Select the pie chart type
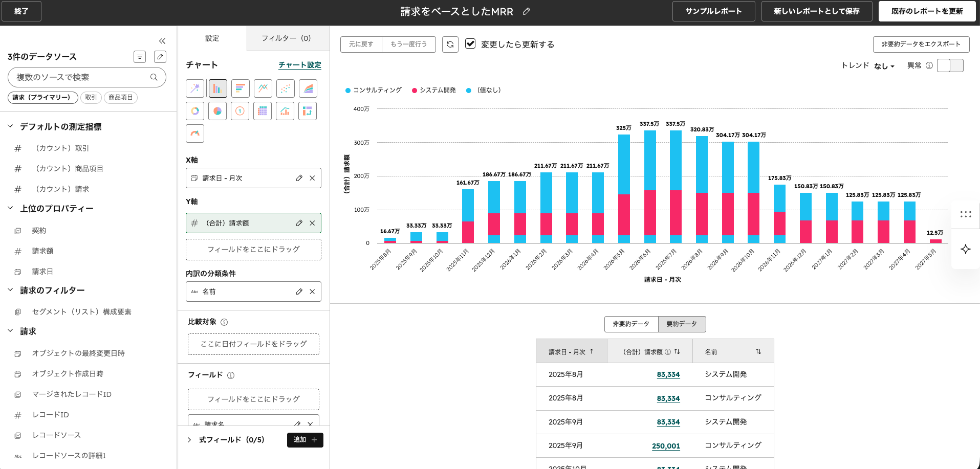Screen dimensions: 980x469 click(217, 111)
